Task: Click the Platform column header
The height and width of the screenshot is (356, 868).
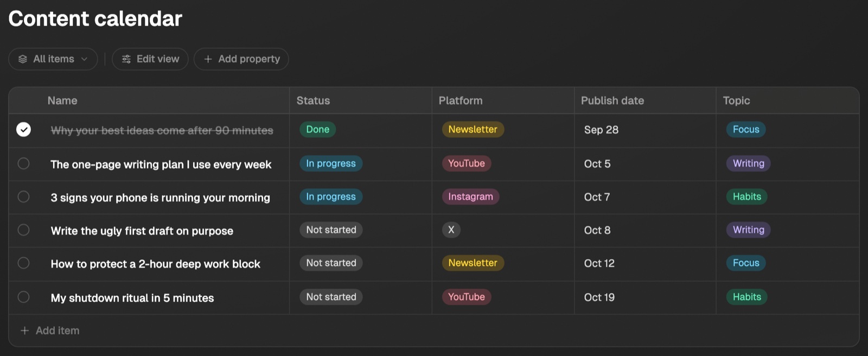Action: pyautogui.click(x=461, y=100)
